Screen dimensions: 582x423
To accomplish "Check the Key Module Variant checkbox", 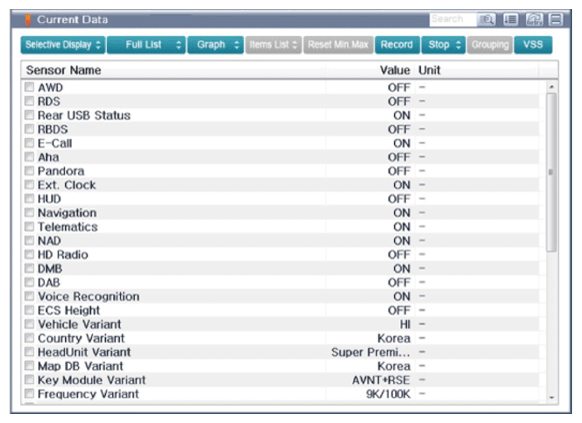I will [29, 380].
